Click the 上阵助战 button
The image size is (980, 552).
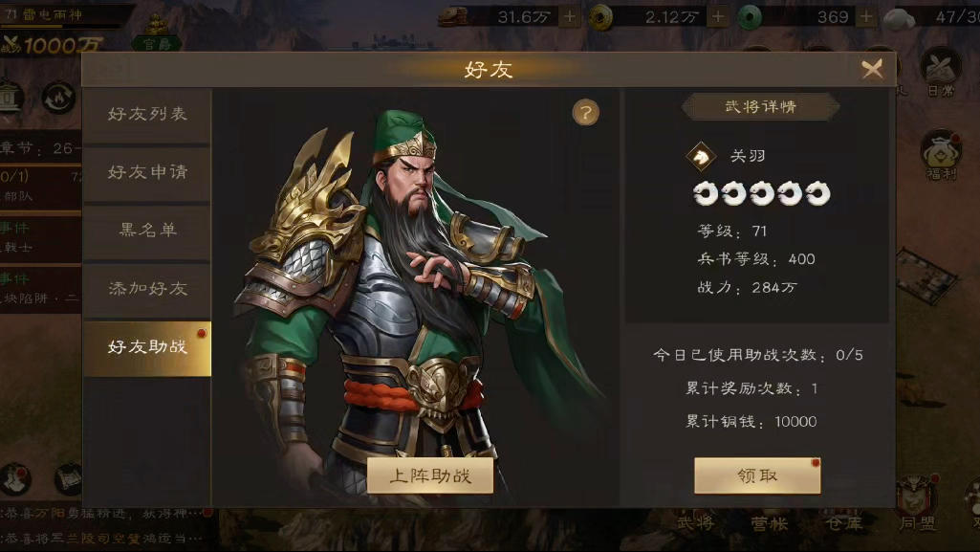pyautogui.click(x=430, y=475)
